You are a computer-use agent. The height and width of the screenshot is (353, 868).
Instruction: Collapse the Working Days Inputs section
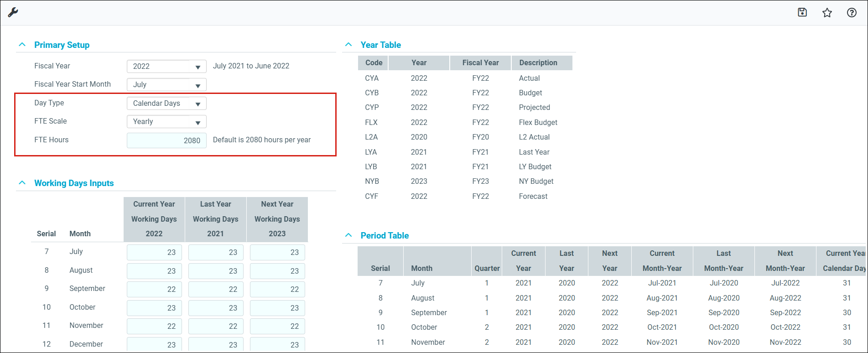coord(22,183)
